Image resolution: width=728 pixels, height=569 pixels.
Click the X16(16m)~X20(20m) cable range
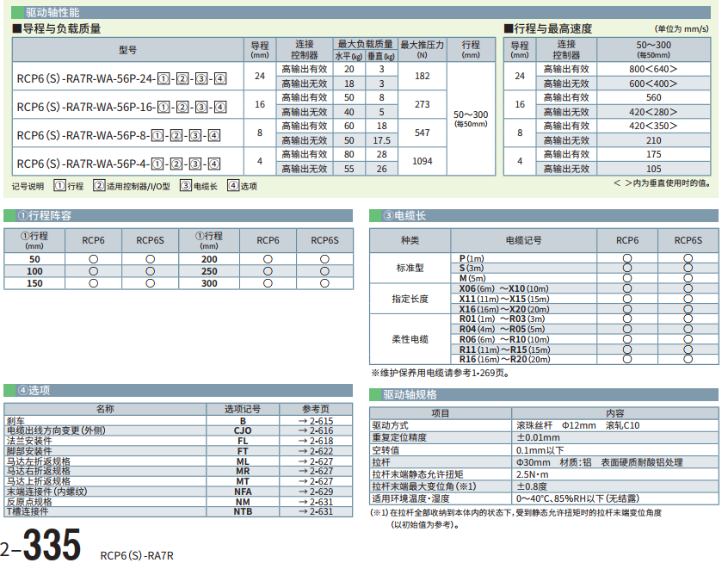(504, 309)
